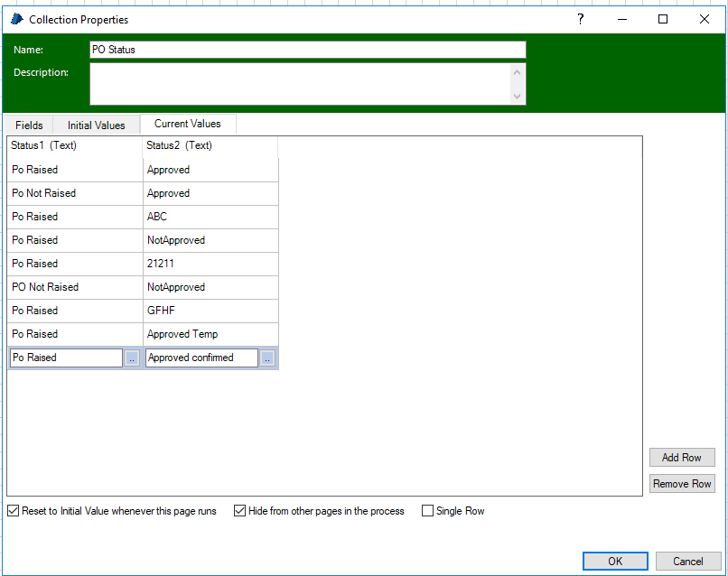Click into the Description text box
728x576 pixels.
(x=298, y=84)
